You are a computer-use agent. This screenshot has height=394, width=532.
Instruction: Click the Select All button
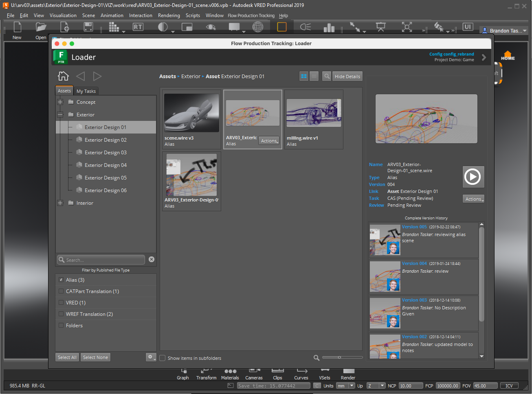coord(67,357)
